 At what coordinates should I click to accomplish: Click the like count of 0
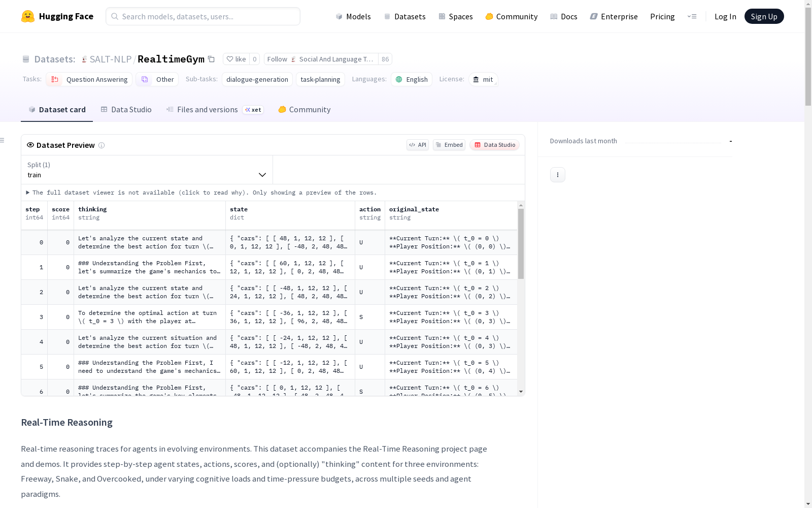[255, 59]
